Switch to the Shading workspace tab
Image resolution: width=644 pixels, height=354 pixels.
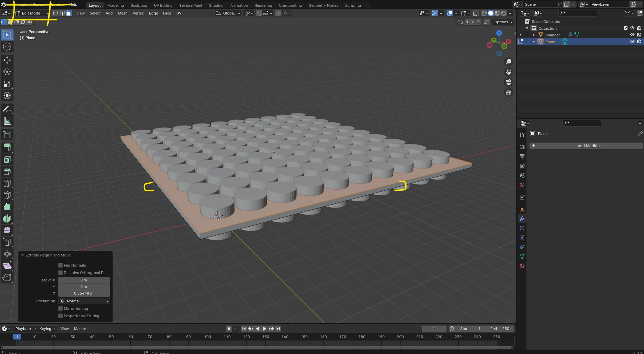point(216,5)
